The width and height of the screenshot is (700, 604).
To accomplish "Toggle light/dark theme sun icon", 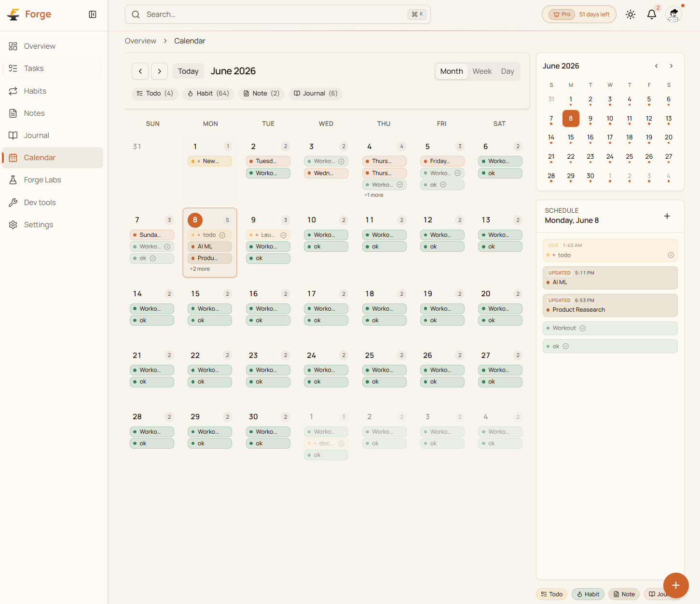I will pos(631,14).
